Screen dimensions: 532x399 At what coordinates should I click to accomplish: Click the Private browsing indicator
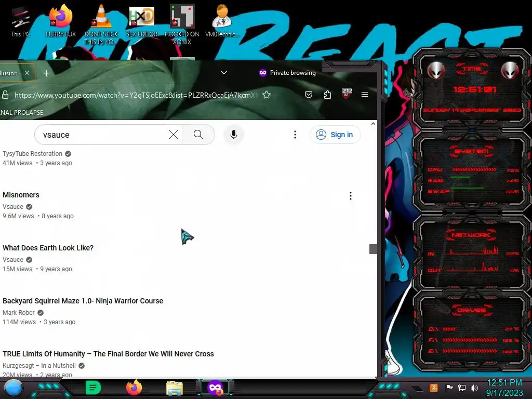pos(287,73)
